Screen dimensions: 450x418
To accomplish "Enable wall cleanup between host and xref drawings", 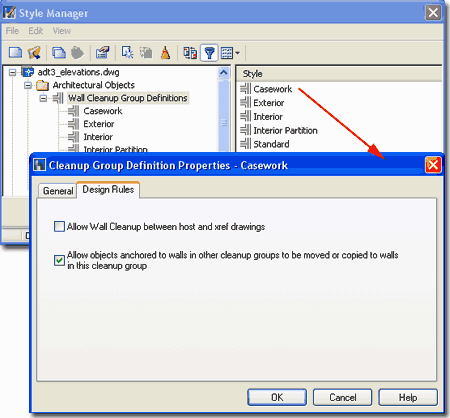I will pos(59,227).
